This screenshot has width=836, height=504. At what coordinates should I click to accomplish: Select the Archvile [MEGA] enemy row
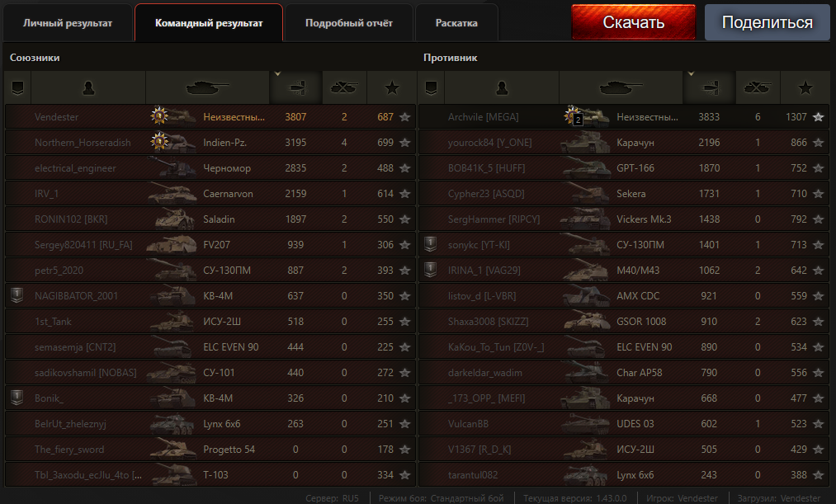(624, 116)
